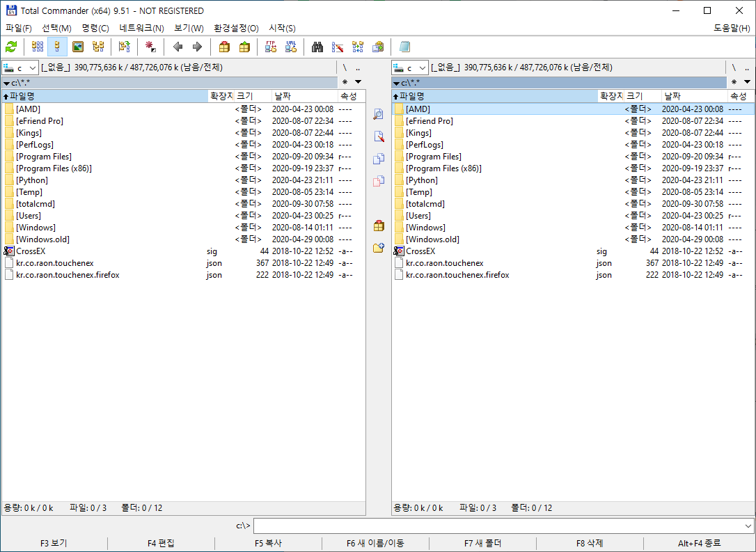Sort right panel by 속성 column header
The width and height of the screenshot is (756, 552).
740,96
